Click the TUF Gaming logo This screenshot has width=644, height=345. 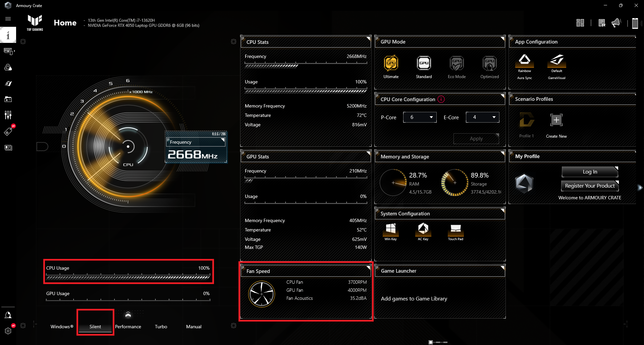click(x=35, y=23)
